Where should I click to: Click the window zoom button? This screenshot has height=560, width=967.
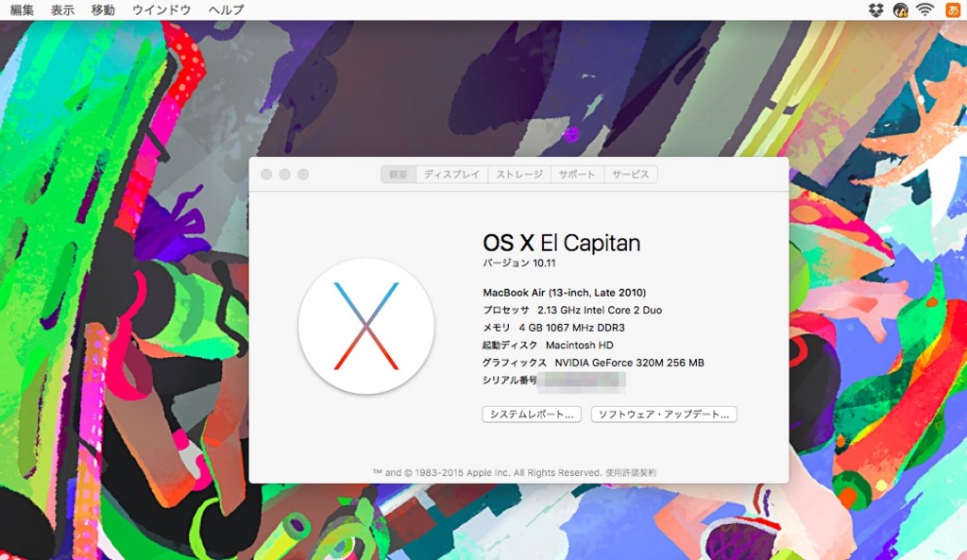pyautogui.click(x=303, y=175)
